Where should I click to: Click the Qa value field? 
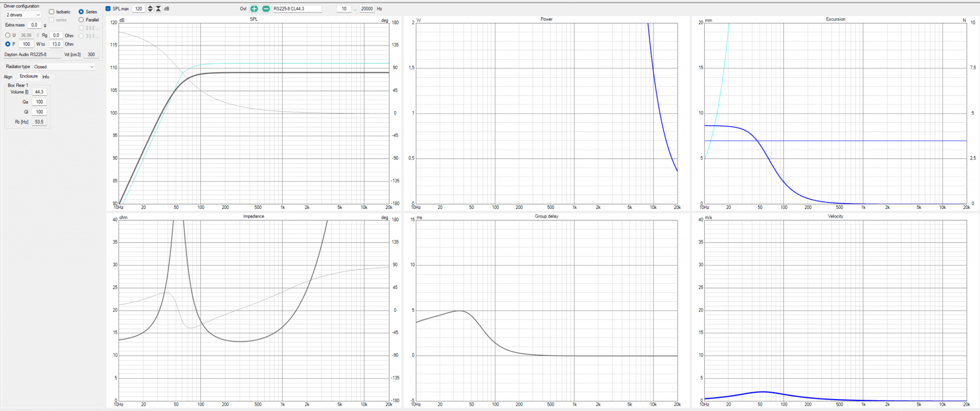coord(39,102)
